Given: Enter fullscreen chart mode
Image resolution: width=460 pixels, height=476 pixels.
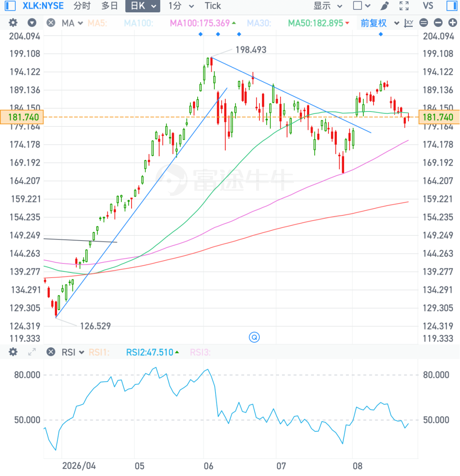Looking at the screenshot, I should [404, 6].
